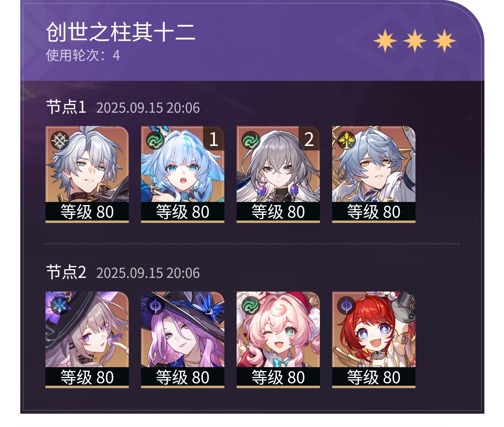
Task: Click the eidolon badge number 1
Action: 213,139
